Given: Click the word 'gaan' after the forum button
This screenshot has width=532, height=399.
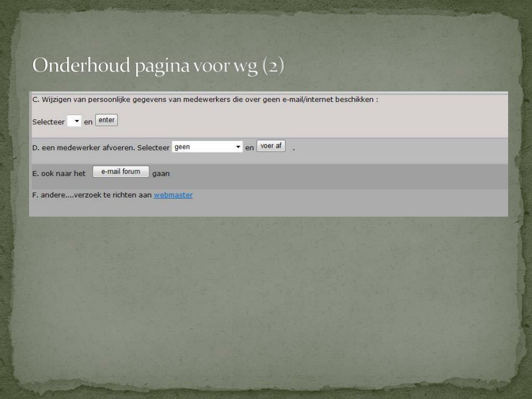Looking at the screenshot, I should pyautogui.click(x=161, y=174).
